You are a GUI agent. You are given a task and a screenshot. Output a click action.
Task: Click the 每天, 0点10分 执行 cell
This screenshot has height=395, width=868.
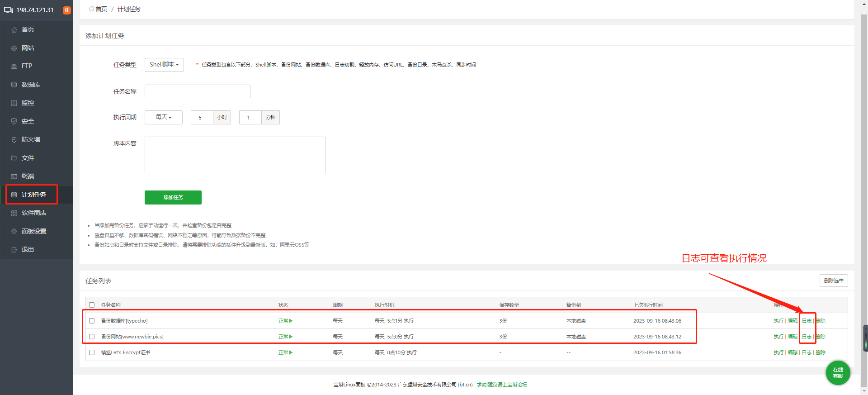coord(396,352)
